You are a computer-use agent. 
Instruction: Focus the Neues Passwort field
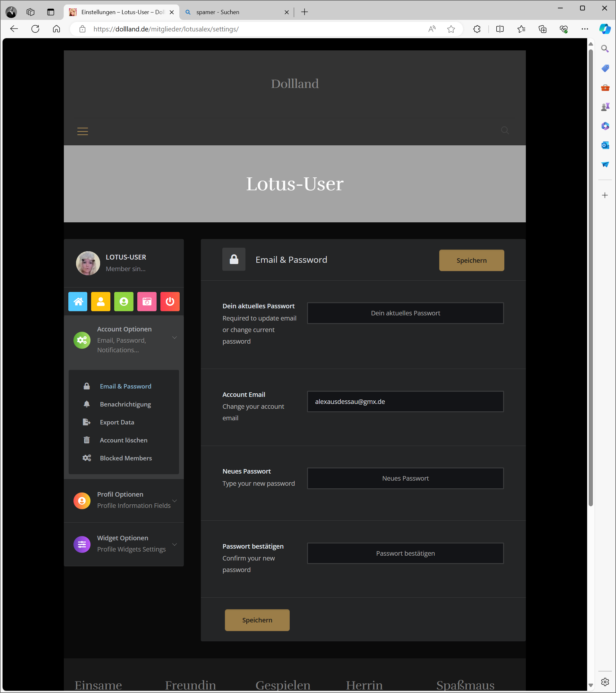[405, 478]
